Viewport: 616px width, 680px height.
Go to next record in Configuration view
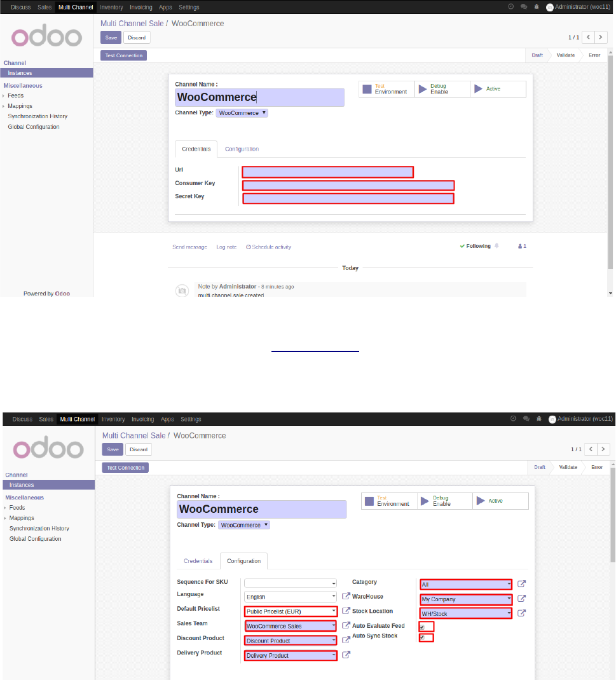click(x=603, y=449)
